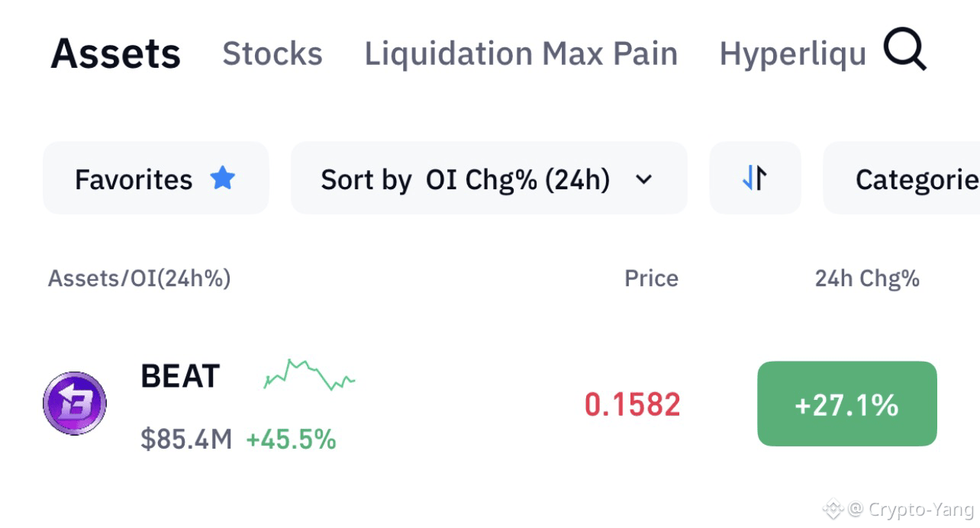The width and height of the screenshot is (980, 528).
Task: Open the Categories filter
Action: [x=901, y=178]
